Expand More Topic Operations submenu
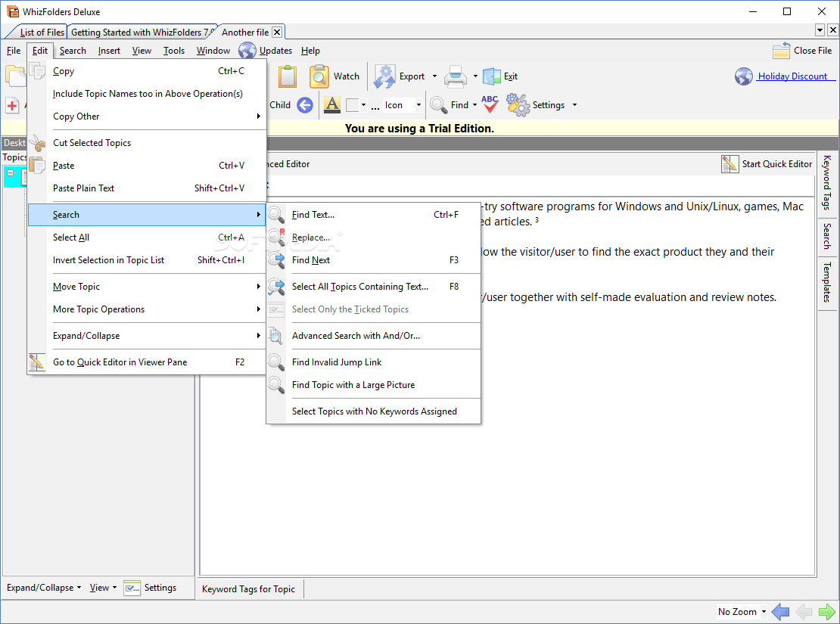Viewport: 840px width, 624px height. [147, 309]
